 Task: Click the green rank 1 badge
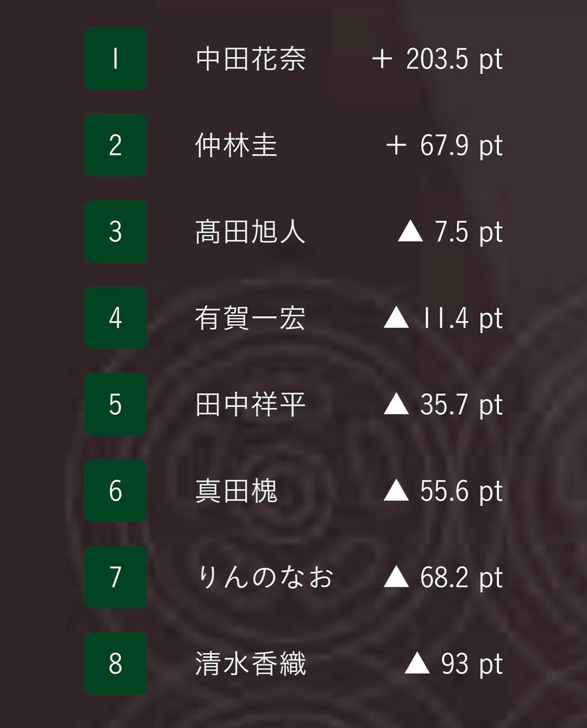[116, 59]
